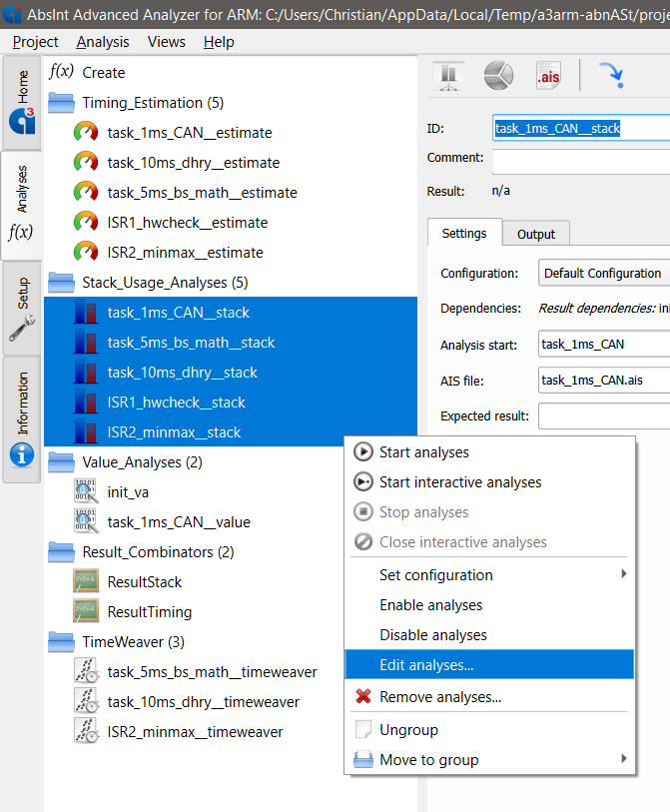Open the Analysis menu
The height and width of the screenshot is (812, 670).
pos(103,41)
